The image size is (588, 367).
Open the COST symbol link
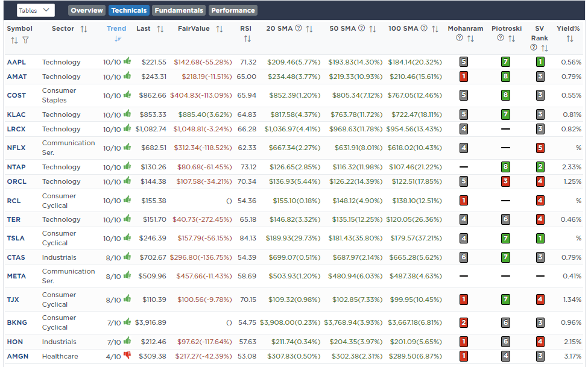pyautogui.click(x=16, y=95)
